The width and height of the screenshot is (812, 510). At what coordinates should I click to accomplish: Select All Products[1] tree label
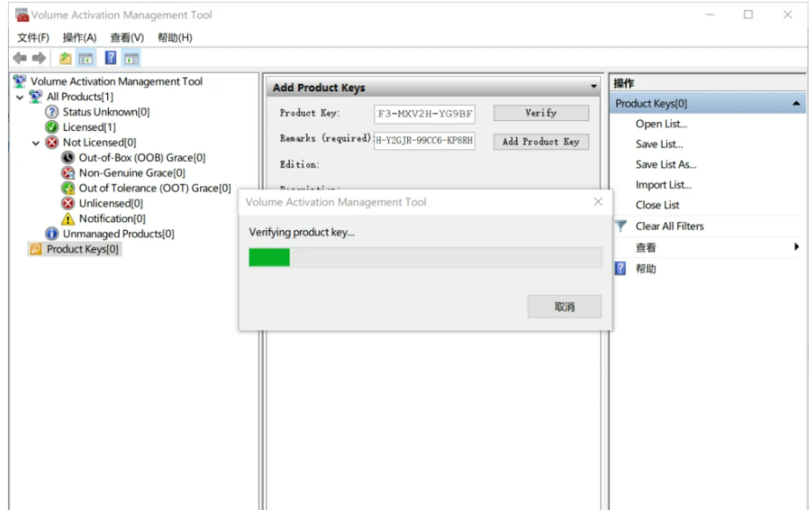point(80,97)
